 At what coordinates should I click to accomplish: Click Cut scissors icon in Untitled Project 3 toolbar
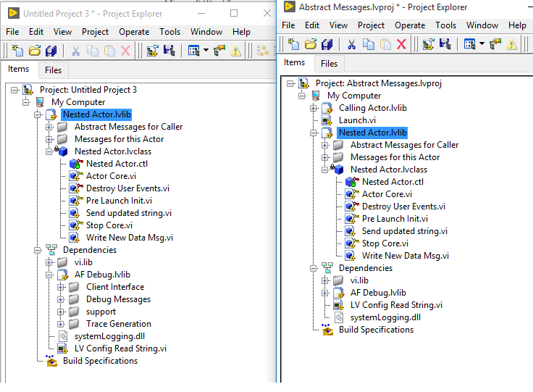click(x=76, y=51)
